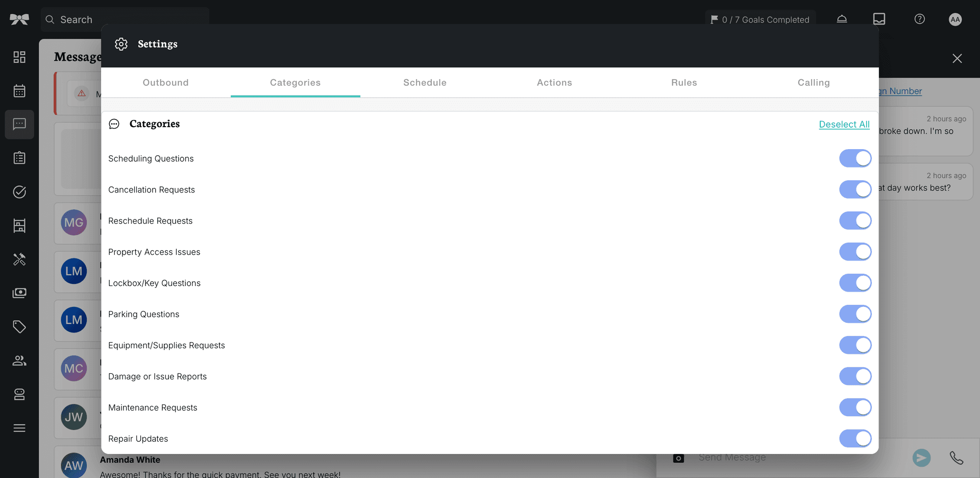Click the Deselect All link

pos(844,124)
